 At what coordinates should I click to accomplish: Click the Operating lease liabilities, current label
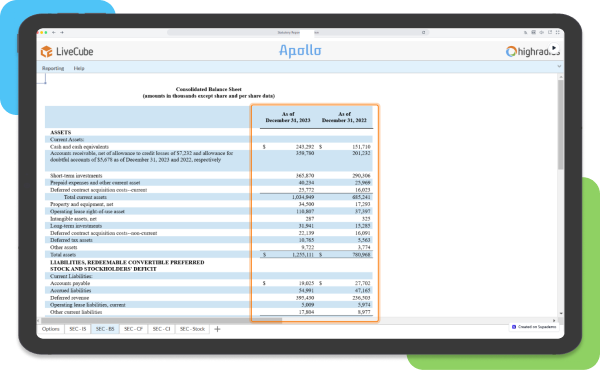88,305
